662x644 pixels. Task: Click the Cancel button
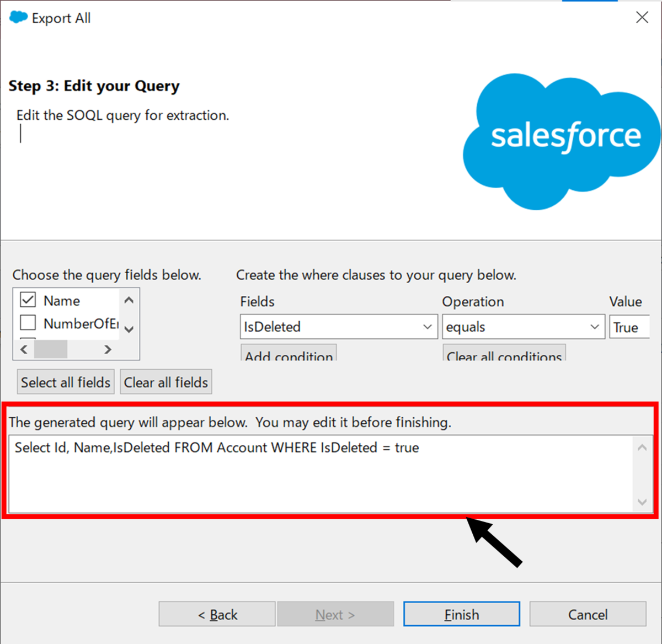[x=588, y=614]
